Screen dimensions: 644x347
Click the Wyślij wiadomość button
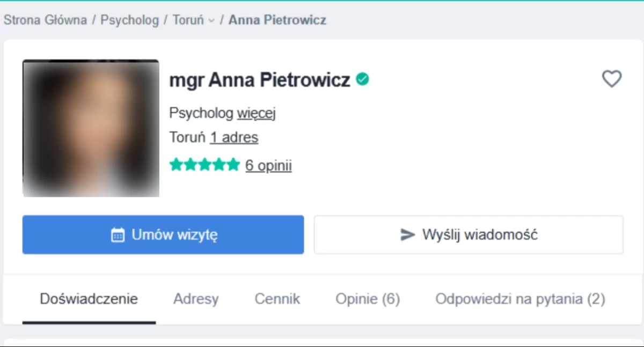[469, 235]
